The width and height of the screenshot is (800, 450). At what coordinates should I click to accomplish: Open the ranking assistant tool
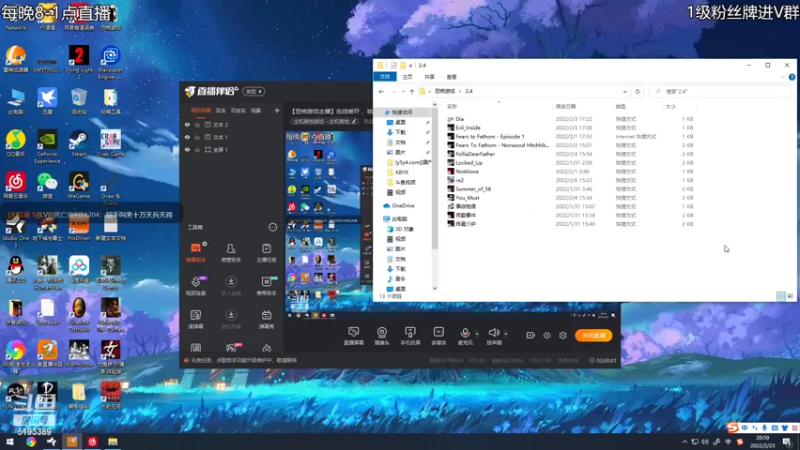click(x=266, y=286)
